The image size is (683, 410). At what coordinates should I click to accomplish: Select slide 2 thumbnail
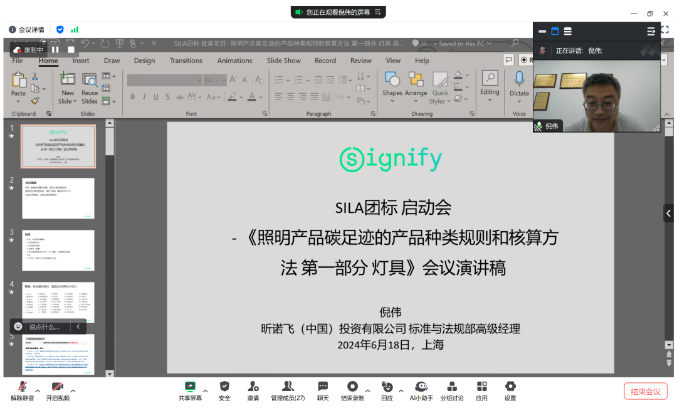tap(58, 198)
